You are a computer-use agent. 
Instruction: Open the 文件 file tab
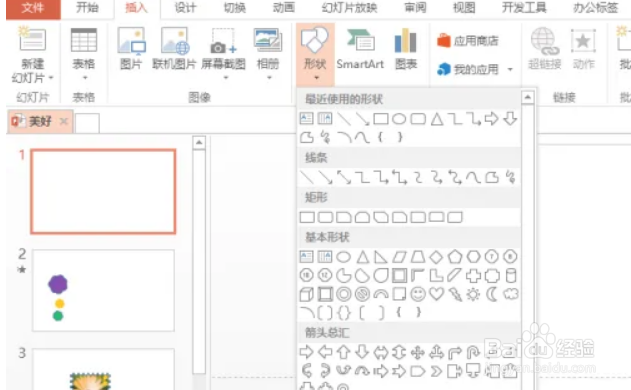[x=33, y=8]
